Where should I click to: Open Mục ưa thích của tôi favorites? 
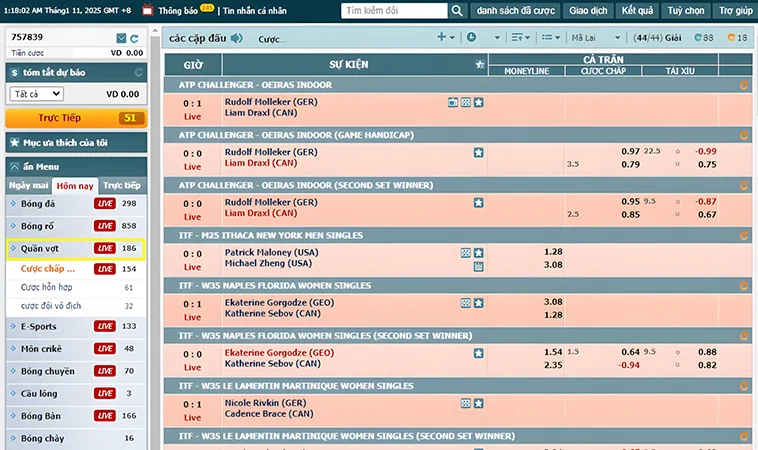point(76,143)
